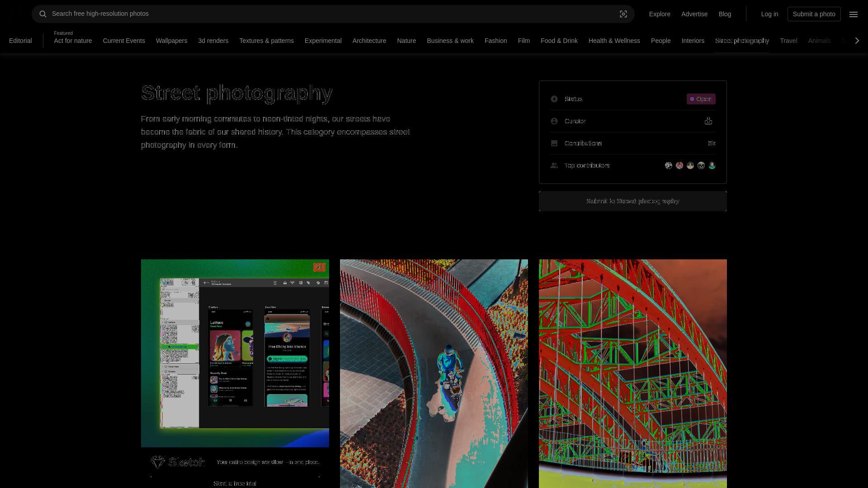Click Submit to Street photography button
Viewport: 868px width, 488px height.
tap(632, 201)
